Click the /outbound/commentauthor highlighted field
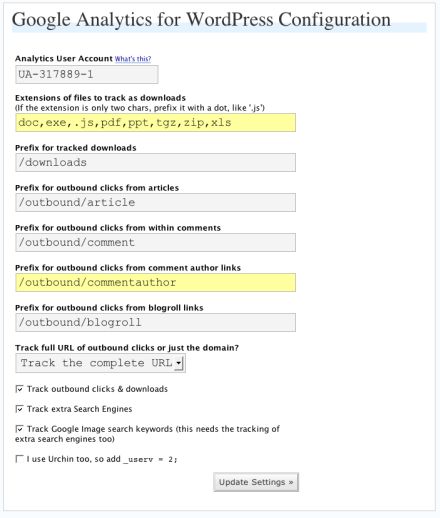 tap(155, 282)
